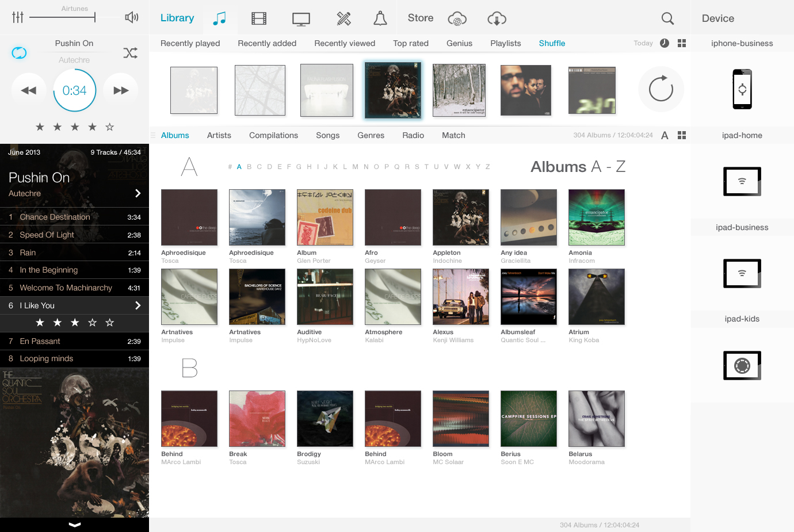Click the A sort icon in albums bar
Image resolution: width=794 pixels, height=532 pixels.
coord(665,135)
